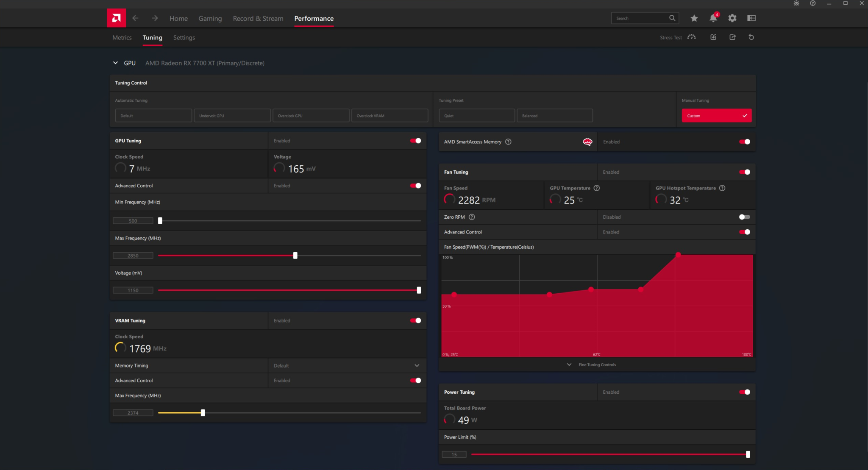
Task: Open favorites star icon
Action: click(x=694, y=18)
